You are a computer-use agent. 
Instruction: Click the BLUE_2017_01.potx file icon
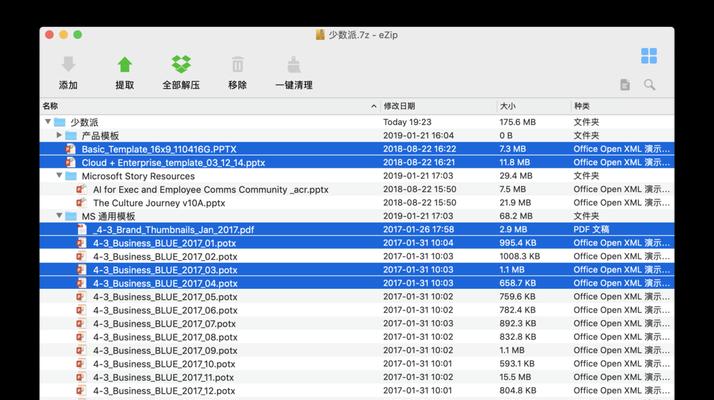(x=81, y=243)
